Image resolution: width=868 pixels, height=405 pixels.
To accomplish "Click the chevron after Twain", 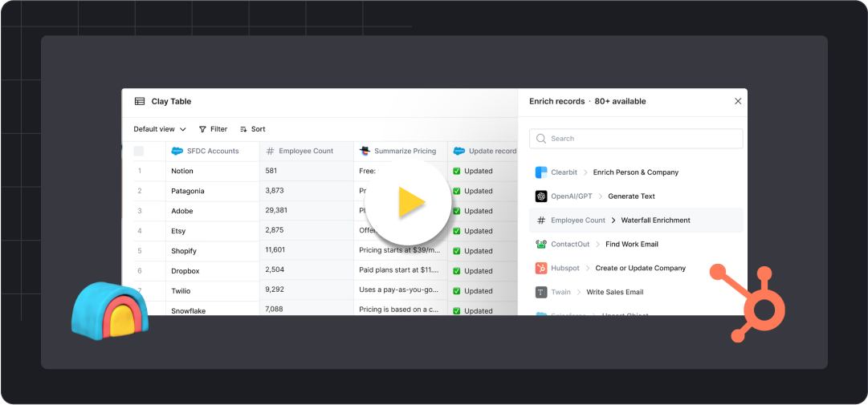I will [578, 292].
